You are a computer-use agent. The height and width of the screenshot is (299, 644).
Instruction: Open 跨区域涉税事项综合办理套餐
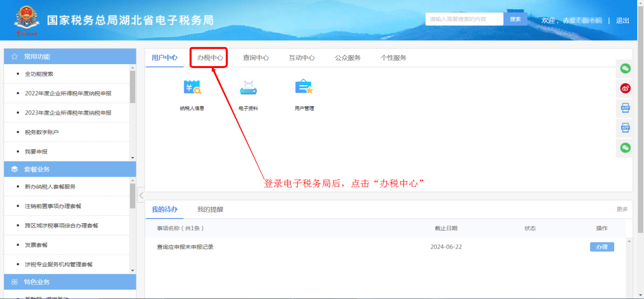(62, 226)
